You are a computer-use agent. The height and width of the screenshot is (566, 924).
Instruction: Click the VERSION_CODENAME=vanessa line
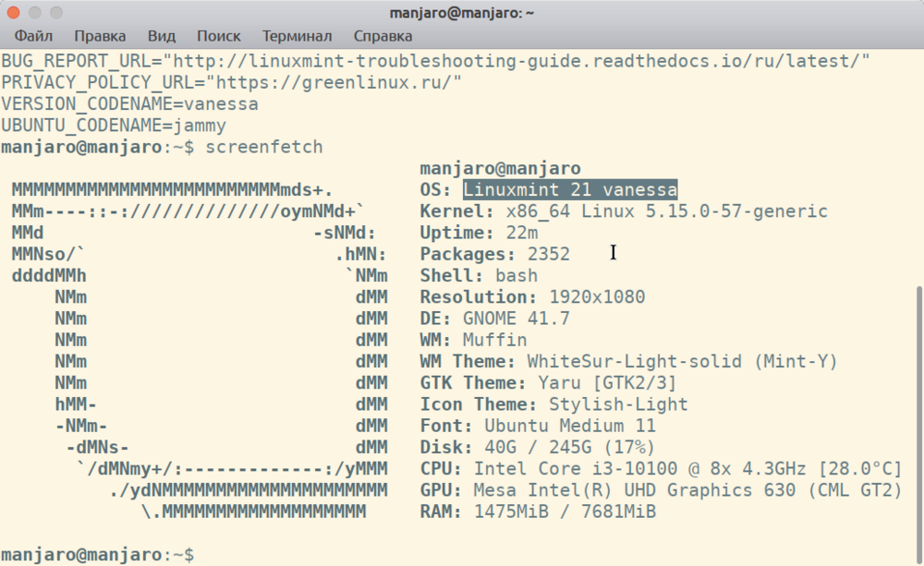pos(129,104)
